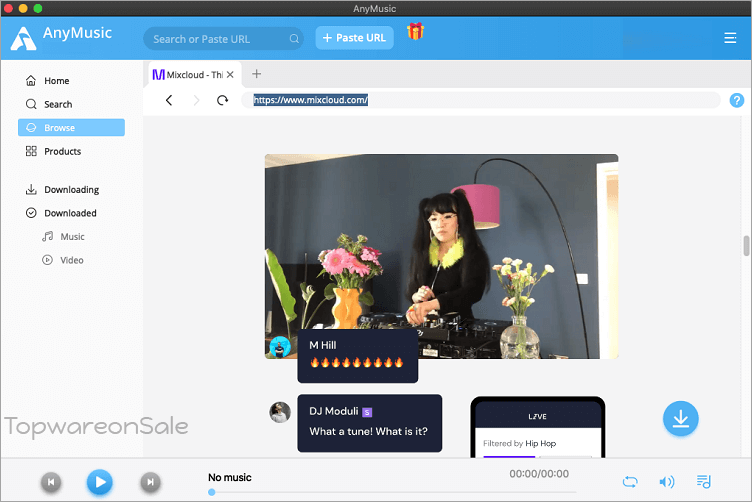Image resolution: width=752 pixels, height=502 pixels.
Task: Open Downloaded section in sidebar
Action: point(71,213)
